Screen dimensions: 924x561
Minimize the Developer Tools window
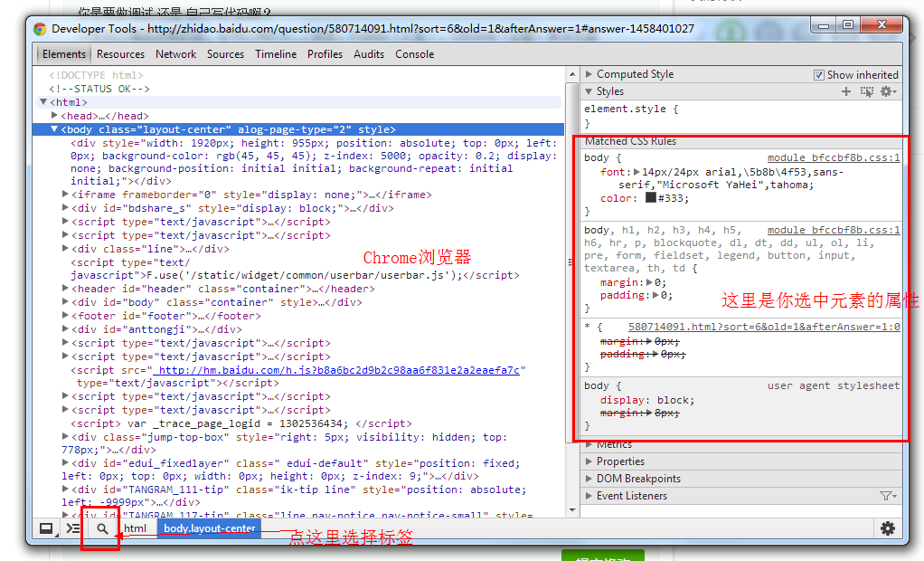pyautogui.click(x=824, y=25)
